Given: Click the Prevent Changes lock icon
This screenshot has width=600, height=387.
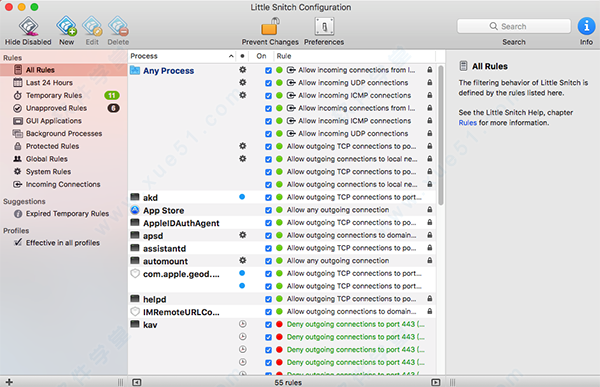Looking at the screenshot, I should [270, 26].
